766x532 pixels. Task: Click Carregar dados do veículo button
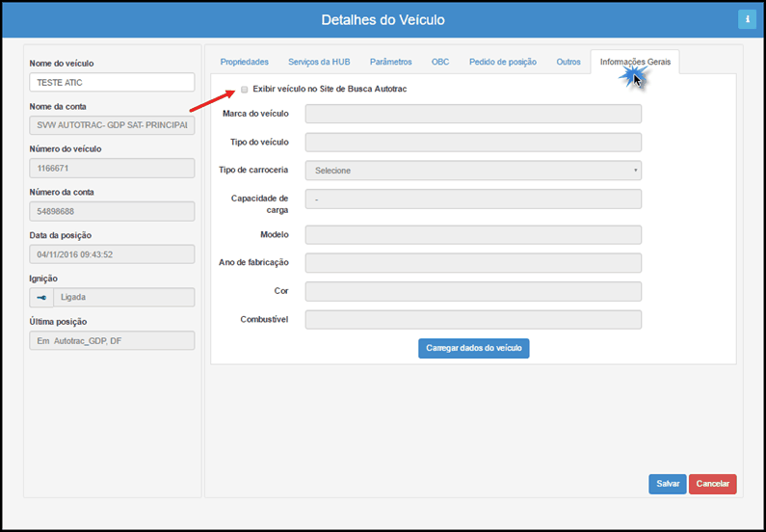[473, 348]
